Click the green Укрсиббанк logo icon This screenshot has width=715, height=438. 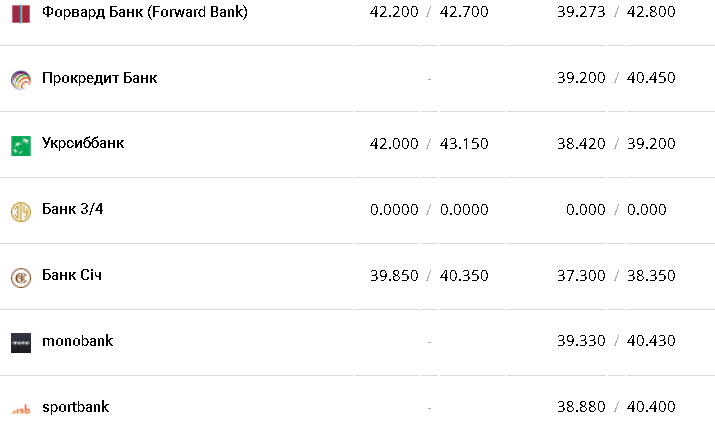pos(21,145)
